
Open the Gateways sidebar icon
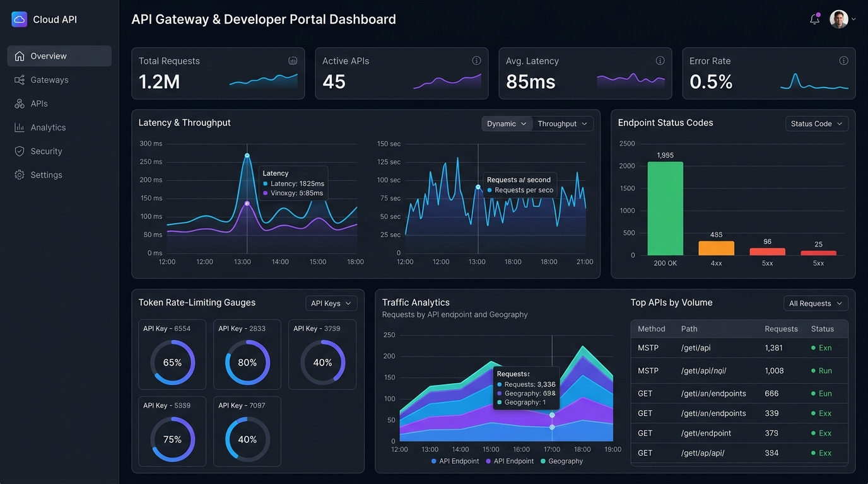(x=20, y=80)
